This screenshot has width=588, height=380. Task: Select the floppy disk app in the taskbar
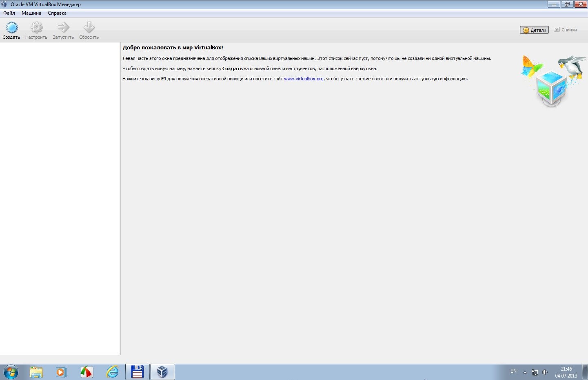click(138, 372)
